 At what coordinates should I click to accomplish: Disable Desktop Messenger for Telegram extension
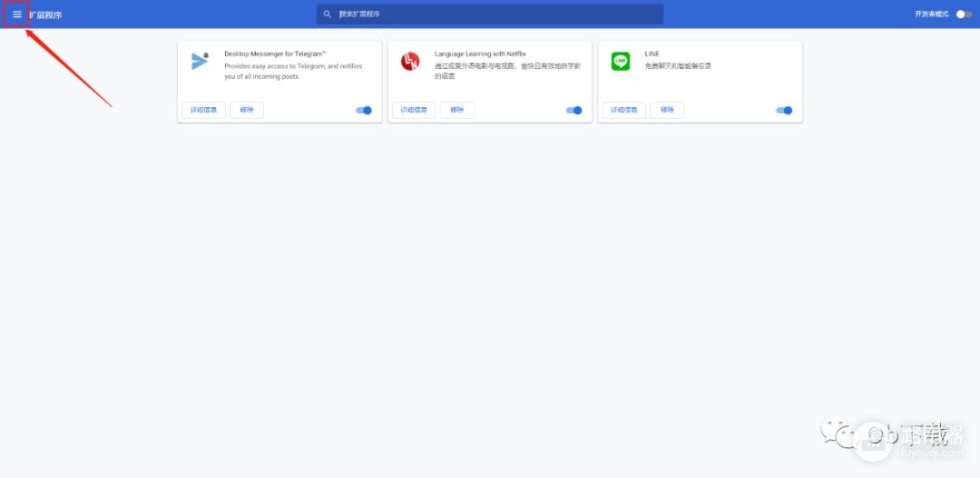(x=364, y=111)
